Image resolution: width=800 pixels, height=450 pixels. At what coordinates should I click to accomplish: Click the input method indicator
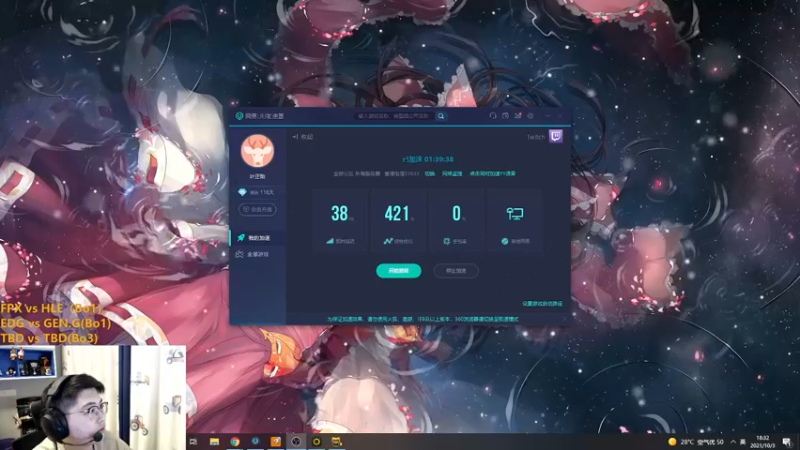(x=743, y=442)
